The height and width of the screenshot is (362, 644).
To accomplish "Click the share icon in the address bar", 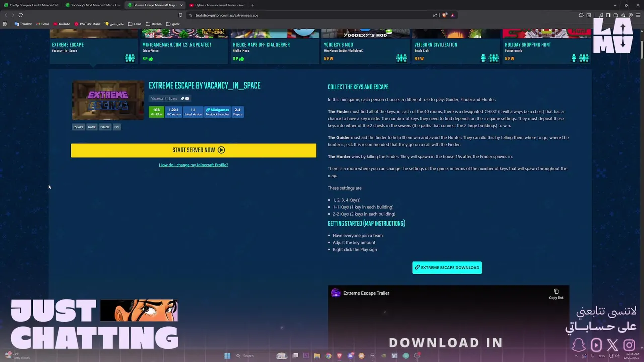I will 435,15.
